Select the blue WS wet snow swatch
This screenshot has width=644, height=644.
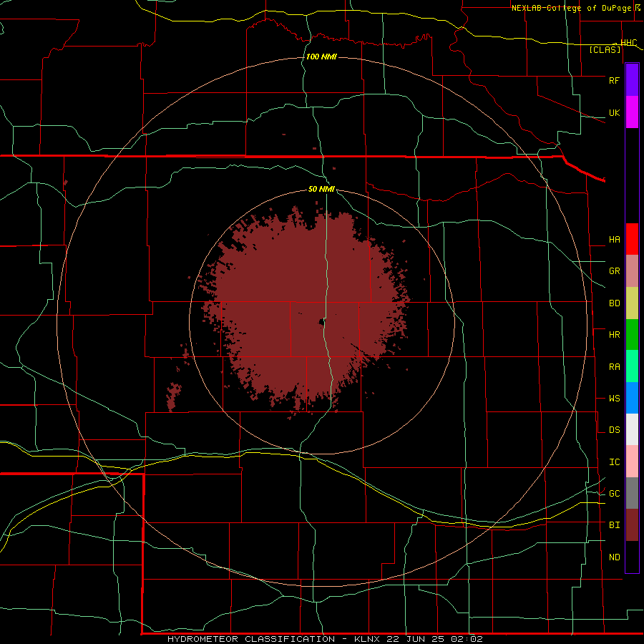632,398
